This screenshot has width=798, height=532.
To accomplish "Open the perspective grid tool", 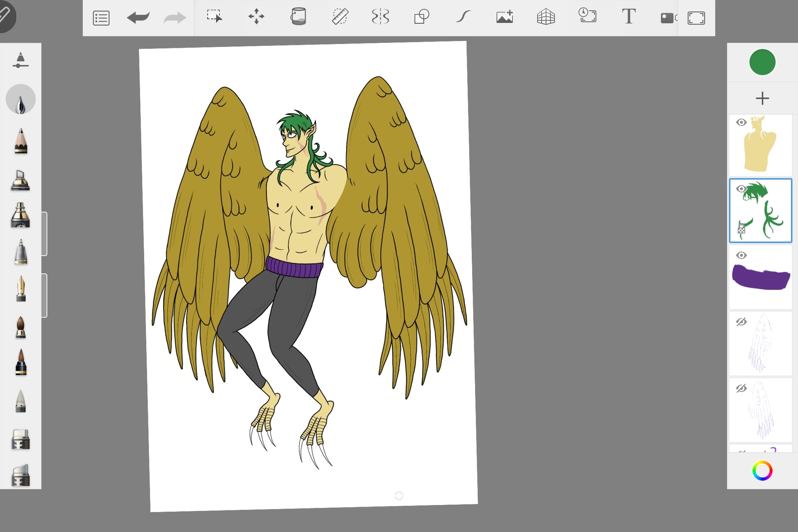I will tap(546, 17).
